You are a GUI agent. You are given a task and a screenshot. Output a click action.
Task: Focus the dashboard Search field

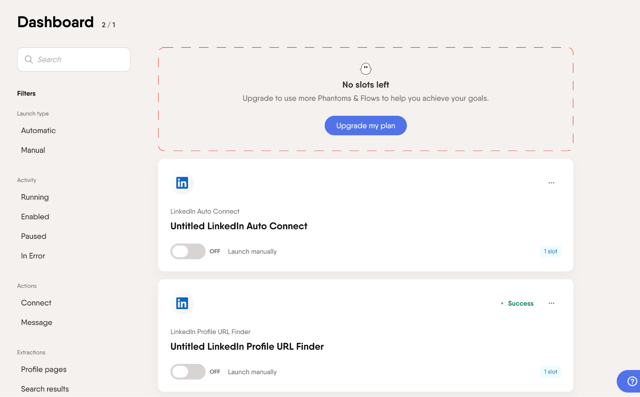pyautogui.click(x=74, y=60)
